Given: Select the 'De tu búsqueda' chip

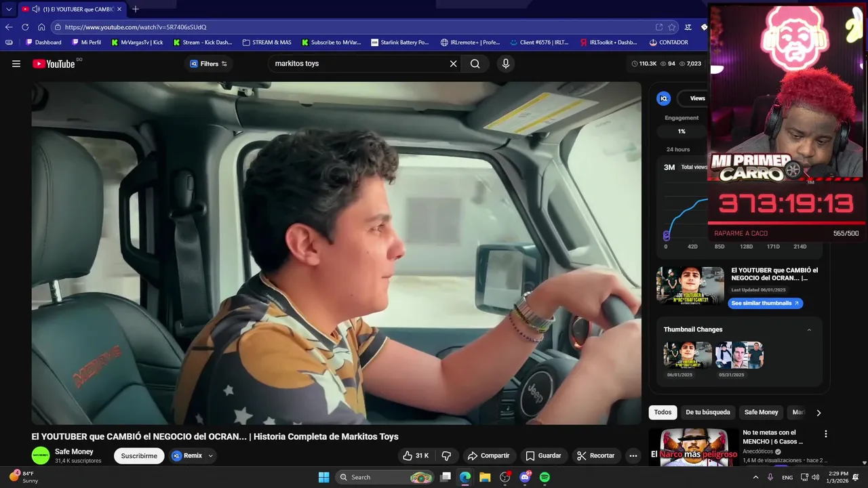Looking at the screenshot, I should [708, 412].
